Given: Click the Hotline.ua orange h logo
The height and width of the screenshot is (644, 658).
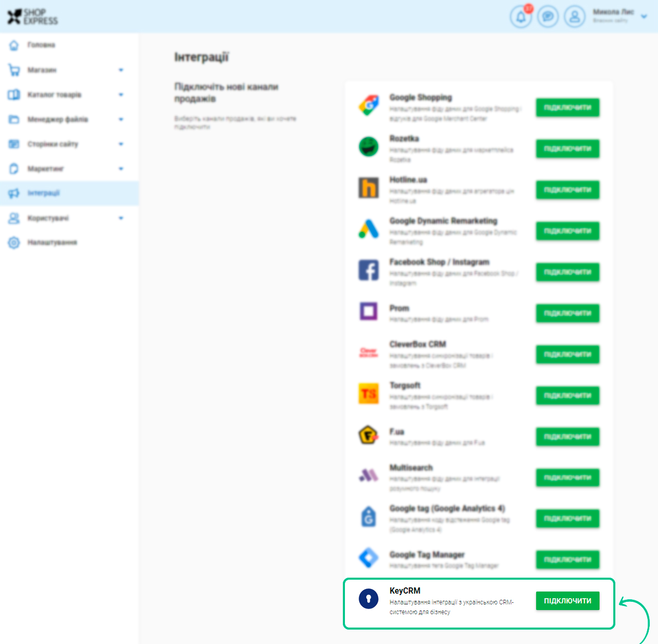Looking at the screenshot, I should tap(369, 188).
